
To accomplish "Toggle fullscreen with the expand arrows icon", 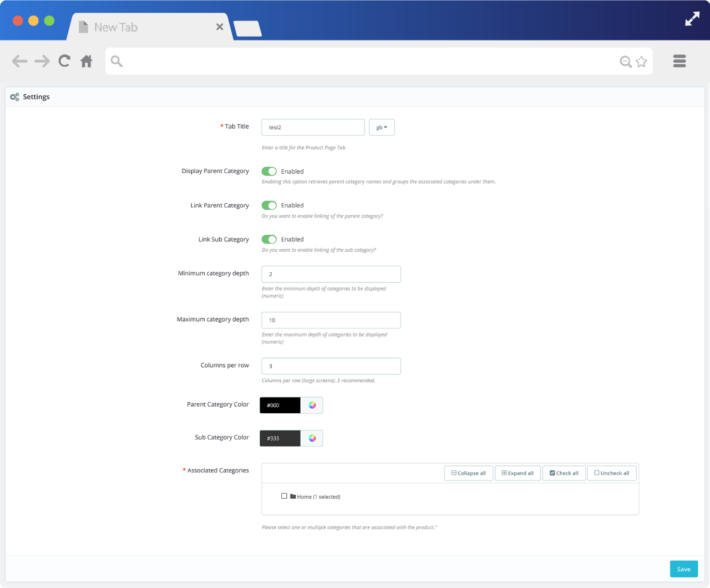I will click(692, 19).
